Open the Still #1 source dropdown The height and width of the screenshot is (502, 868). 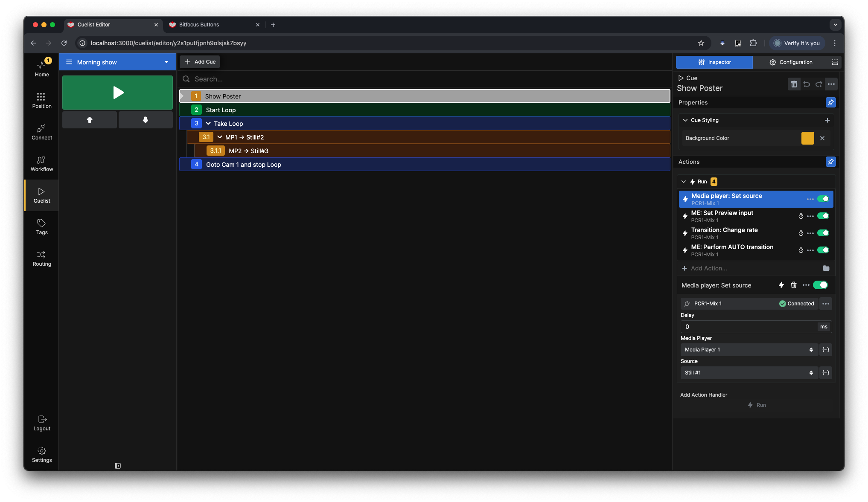coord(749,373)
